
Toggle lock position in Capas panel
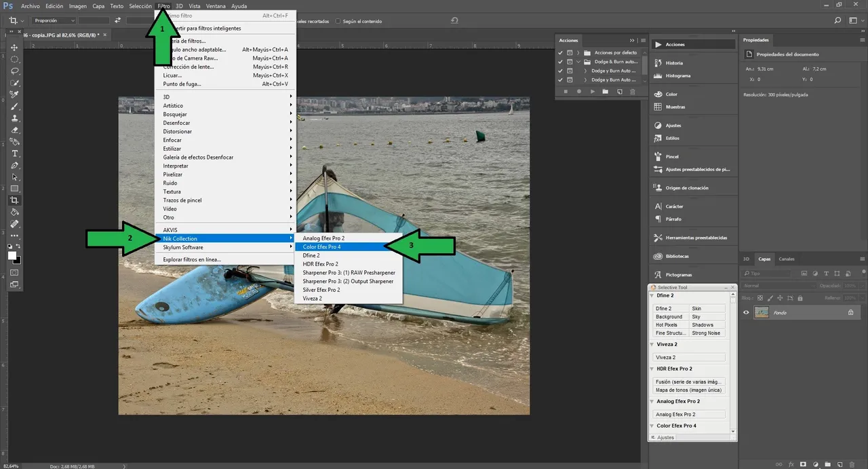(x=781, y=298)
